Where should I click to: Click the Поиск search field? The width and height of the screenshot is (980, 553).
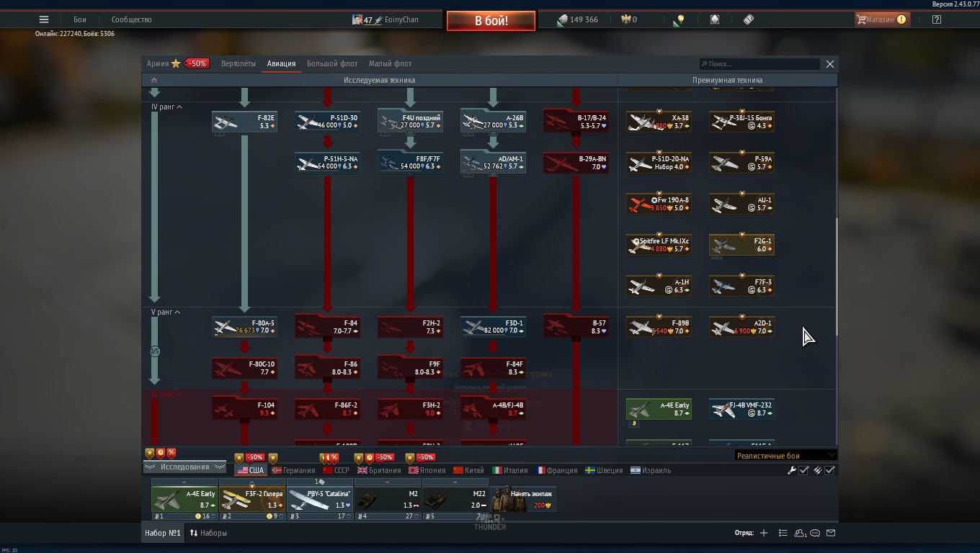pos(759,64)
